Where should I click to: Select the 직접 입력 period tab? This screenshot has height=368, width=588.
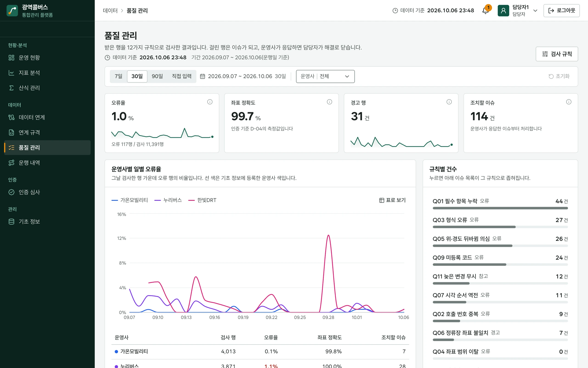tap(181, 76)
